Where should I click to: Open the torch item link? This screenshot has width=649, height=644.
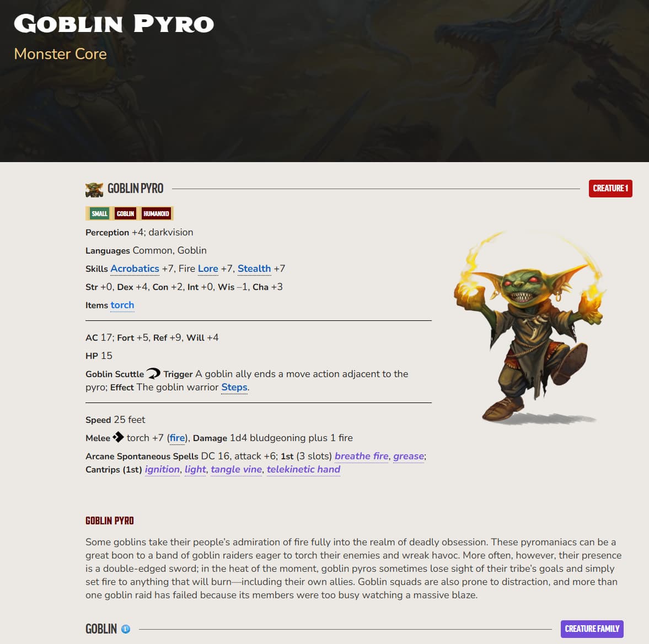point(122,305)
